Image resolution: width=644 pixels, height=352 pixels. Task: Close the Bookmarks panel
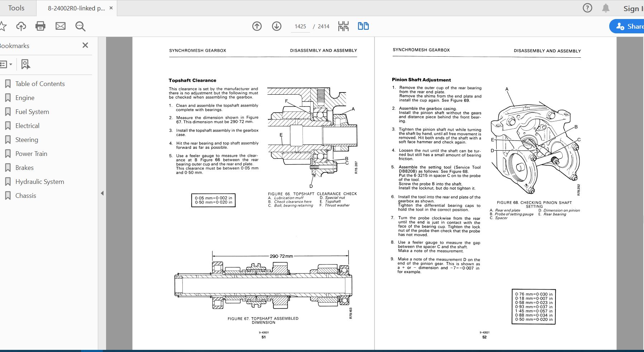[x=85, y=45]
